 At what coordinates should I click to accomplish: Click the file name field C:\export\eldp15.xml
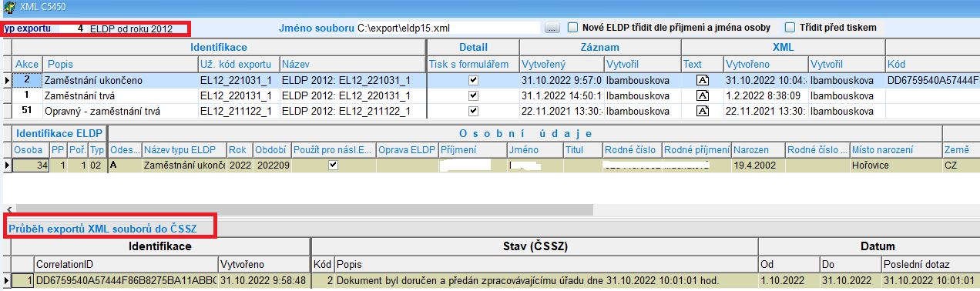point(448,28)
